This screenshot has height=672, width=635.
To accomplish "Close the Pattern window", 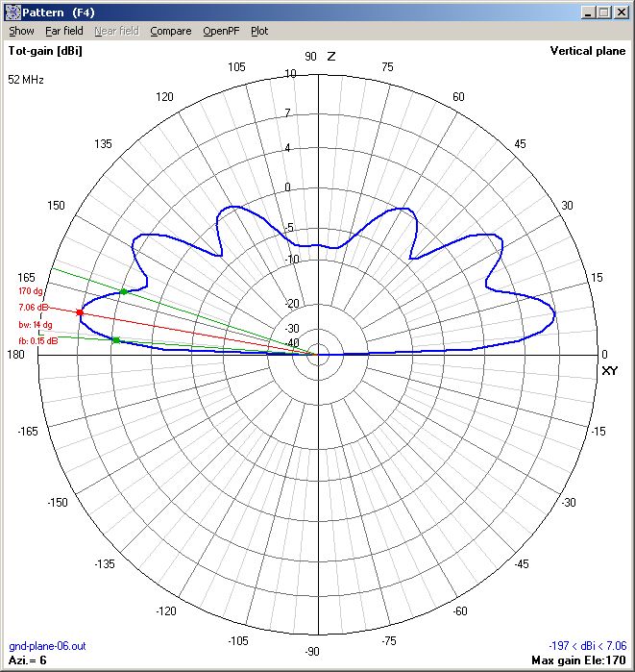I will (622, 12).
